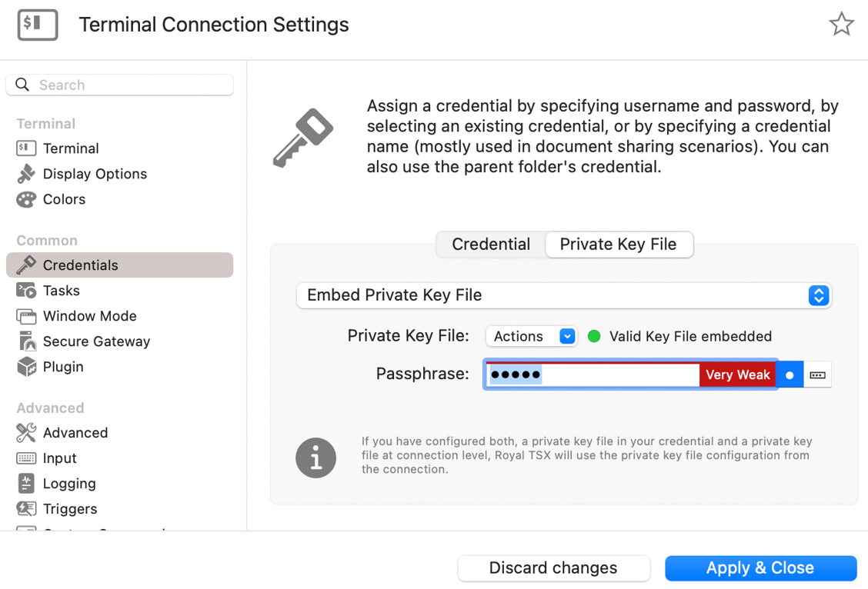Viewport: 868px width, 589px height.
Task: Mark settings as favorite with star icon
Action: coord(841,25)
